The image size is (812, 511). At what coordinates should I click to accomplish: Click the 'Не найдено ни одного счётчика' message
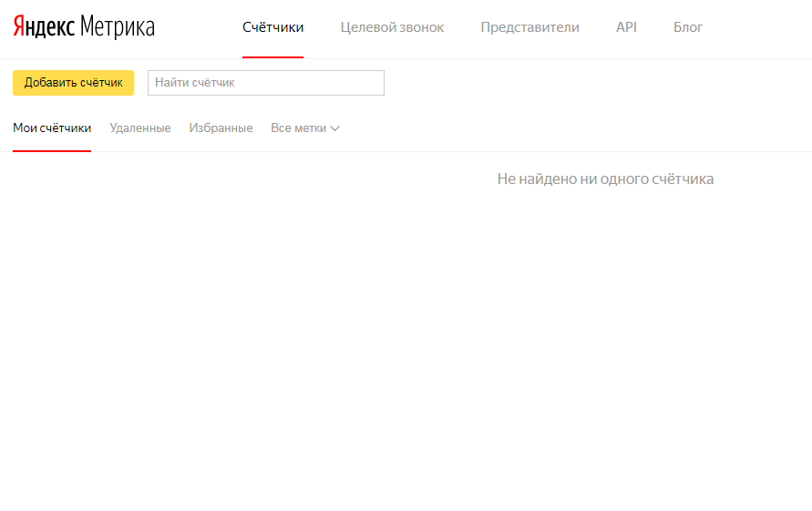[605, 179]
